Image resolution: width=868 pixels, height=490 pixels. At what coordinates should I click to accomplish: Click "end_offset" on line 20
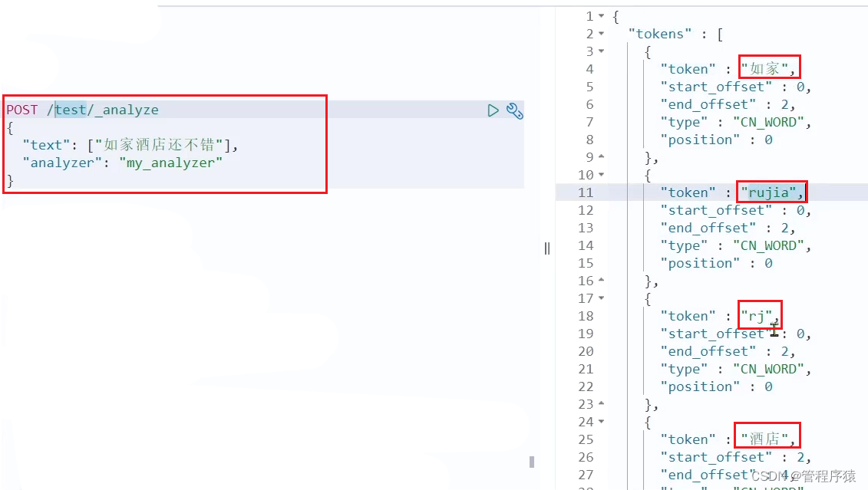708,351
